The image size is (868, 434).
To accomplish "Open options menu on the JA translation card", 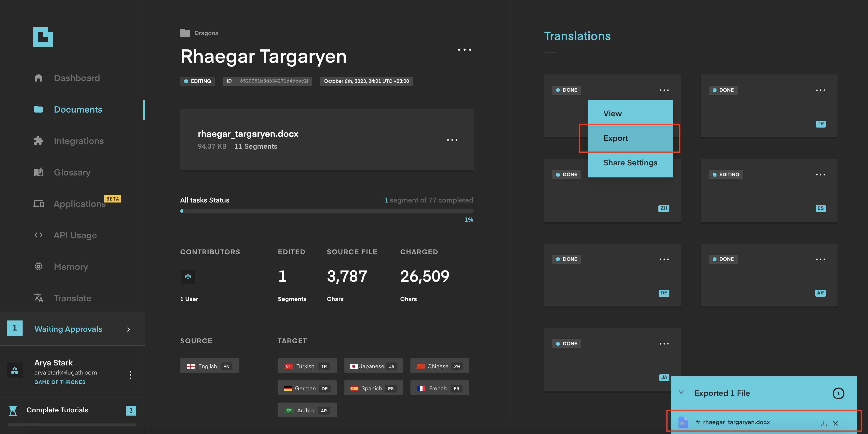I will click(x=664, y=344).
